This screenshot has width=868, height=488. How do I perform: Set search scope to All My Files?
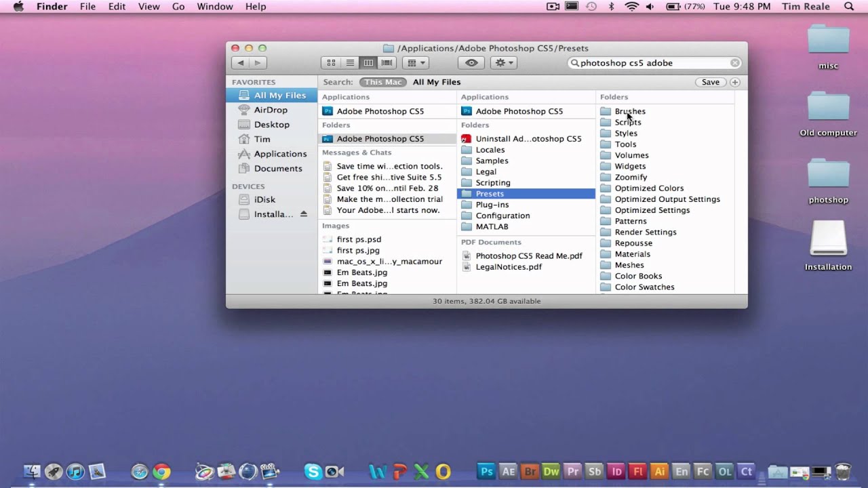[437, 82]
